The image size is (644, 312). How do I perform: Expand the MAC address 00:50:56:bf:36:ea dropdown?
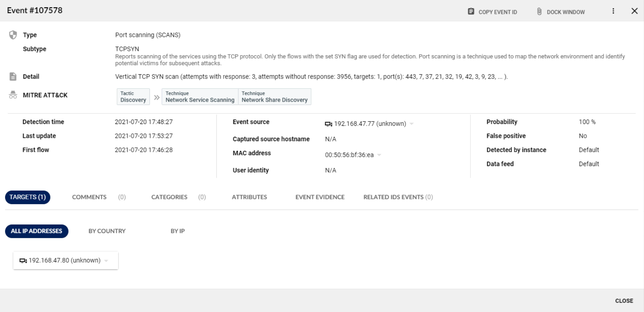(x=379, y=155)
